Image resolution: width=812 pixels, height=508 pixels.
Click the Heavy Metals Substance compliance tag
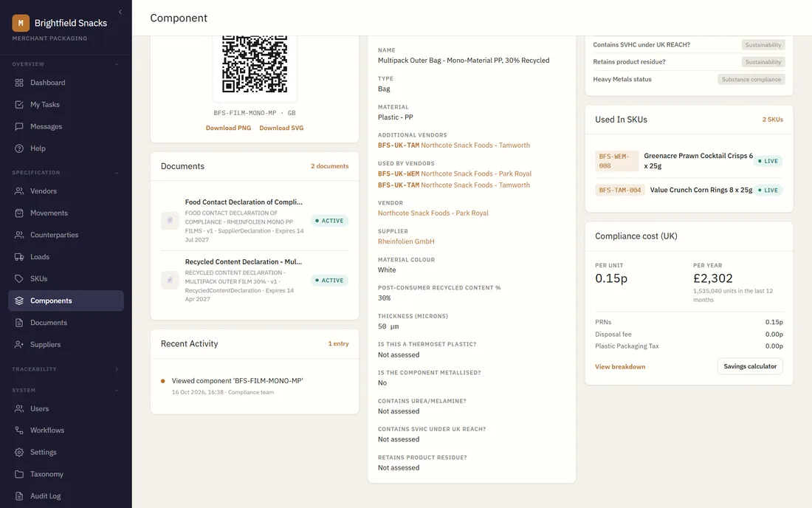point(751,80)
